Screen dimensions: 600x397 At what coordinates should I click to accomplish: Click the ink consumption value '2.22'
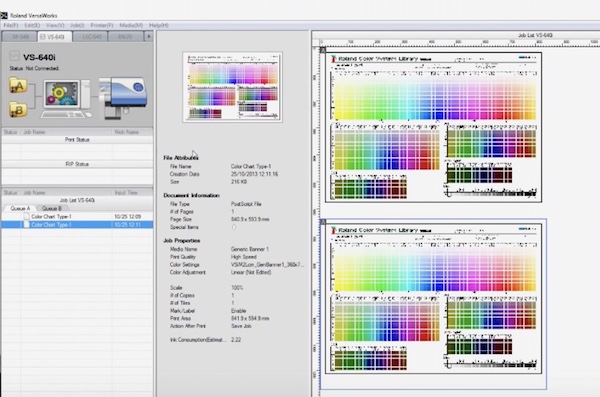pyautogui.click(x=236, y=340)
